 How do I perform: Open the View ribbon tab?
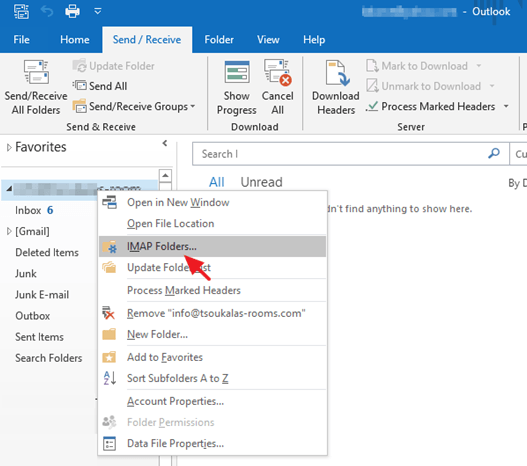point(268,40)
